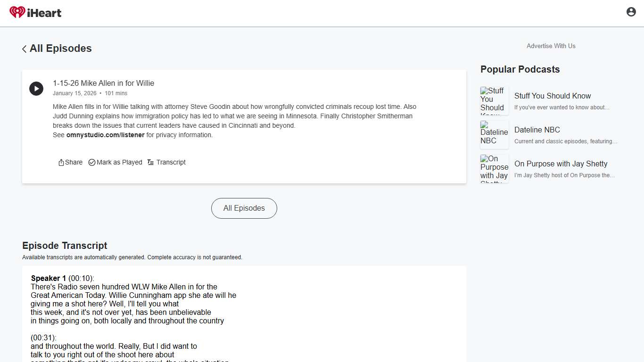644x362 pixels.
Task: Click the Advertise With Us link
Action: point(551,46)
